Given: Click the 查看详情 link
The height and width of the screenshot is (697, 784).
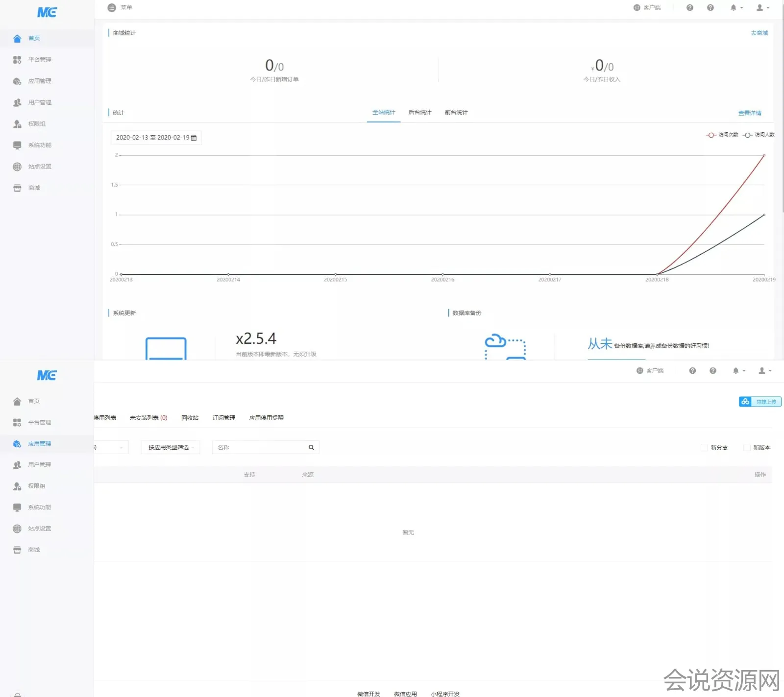Looking at the screenshot, I should (x=750, y=113).
